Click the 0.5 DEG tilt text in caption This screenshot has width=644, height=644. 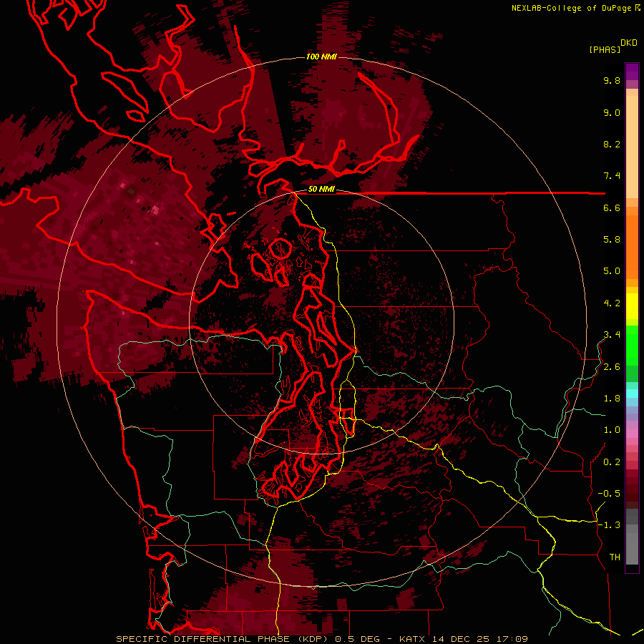click(356, 639)
